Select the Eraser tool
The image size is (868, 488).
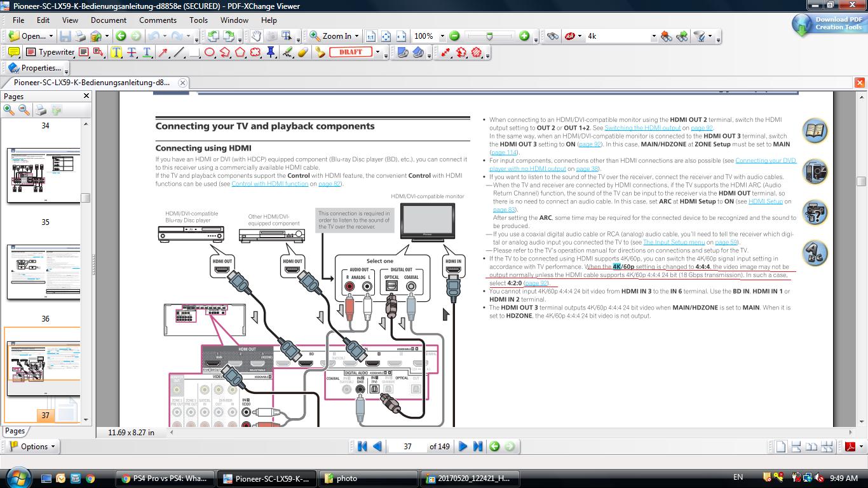(x=302, y=52)
